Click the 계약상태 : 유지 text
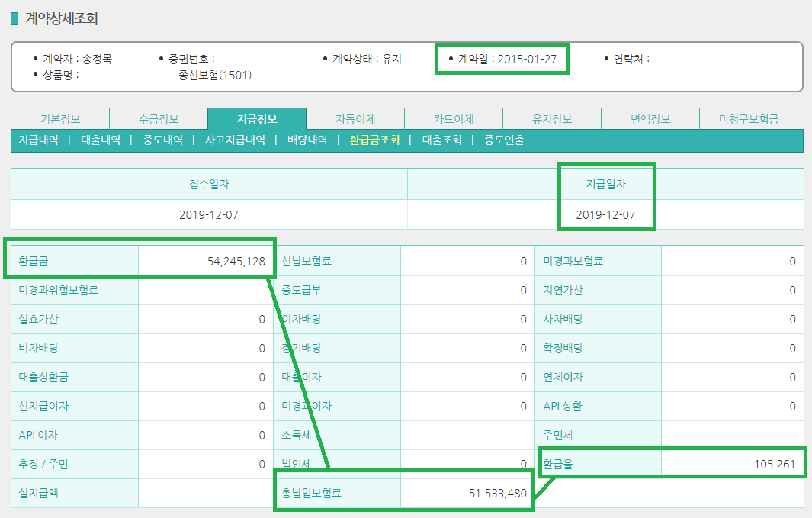The image size is (812, 518). 367,59
